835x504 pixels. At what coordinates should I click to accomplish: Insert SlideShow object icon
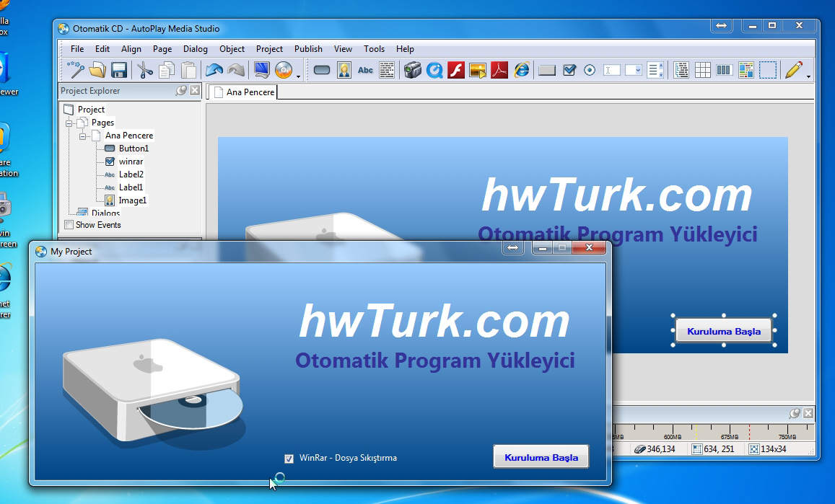click(478, 70)
